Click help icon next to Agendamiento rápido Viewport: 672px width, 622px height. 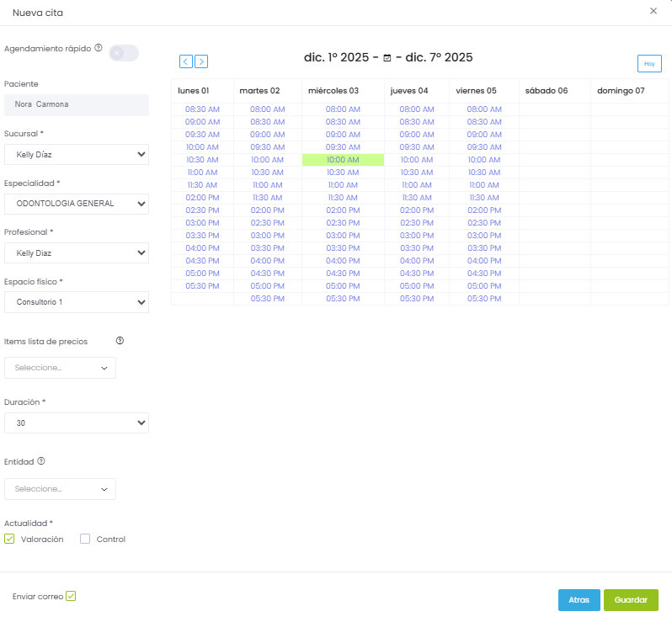coord(99,48)
